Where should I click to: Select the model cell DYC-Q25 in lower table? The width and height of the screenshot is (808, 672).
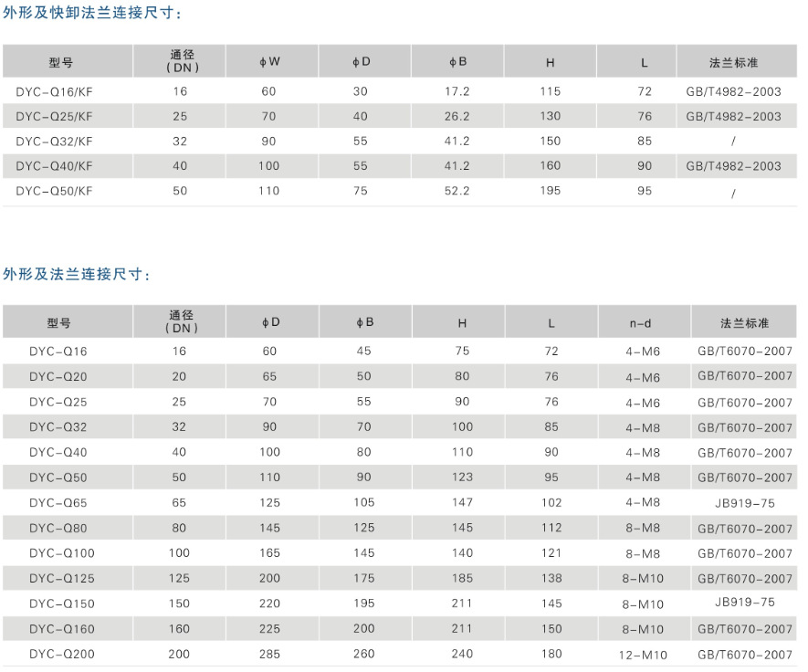(58, 402)
